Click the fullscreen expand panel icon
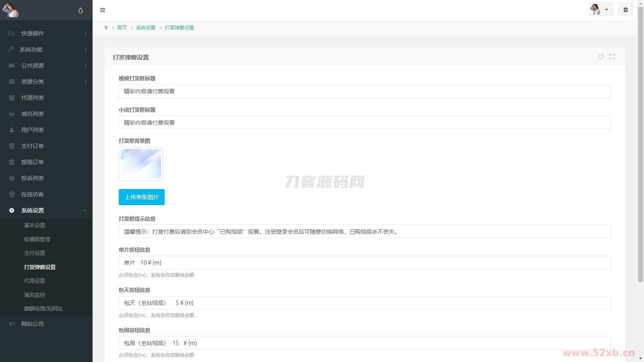644x362 pixels. coord(612,57)
